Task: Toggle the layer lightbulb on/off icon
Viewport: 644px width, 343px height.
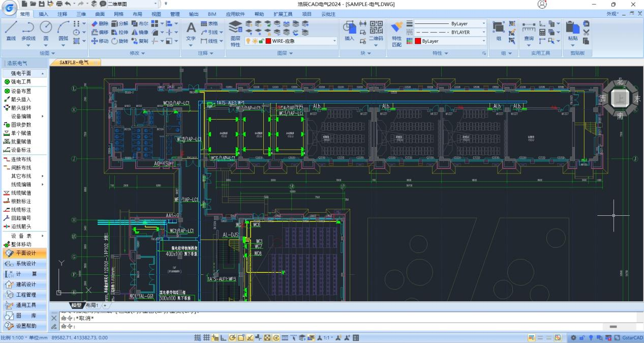Action: click(249, 41)
